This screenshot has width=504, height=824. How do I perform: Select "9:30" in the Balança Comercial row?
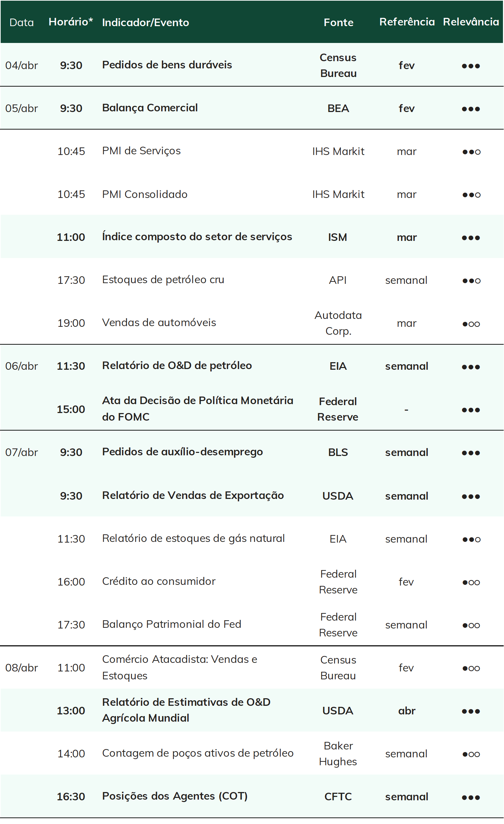pos(71,108)
